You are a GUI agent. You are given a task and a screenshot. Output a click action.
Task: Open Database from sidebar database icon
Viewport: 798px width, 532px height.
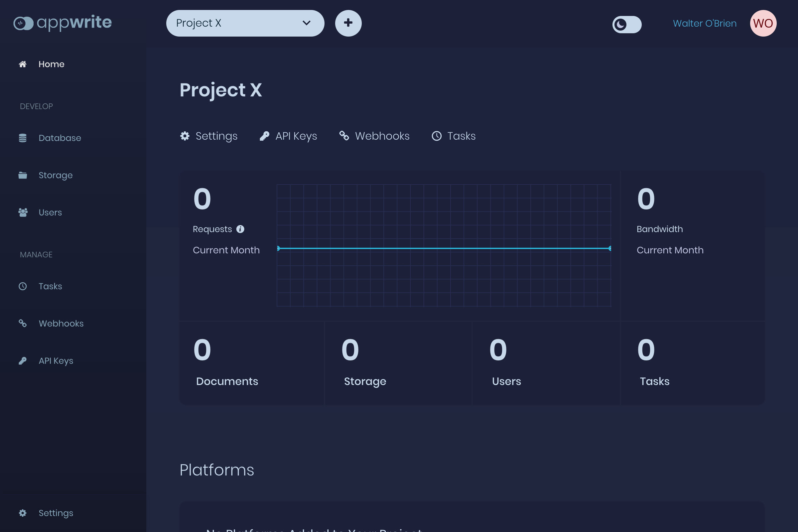coord(23,138)
